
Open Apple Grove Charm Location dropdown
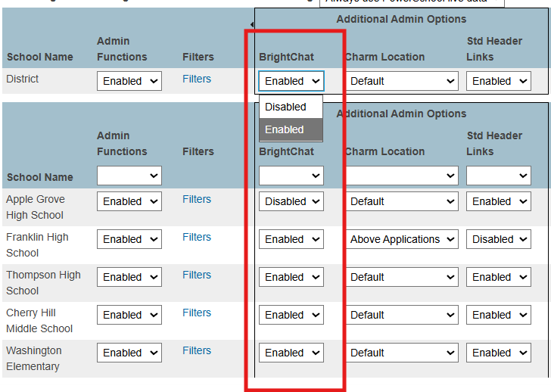(x=402, y=201)
